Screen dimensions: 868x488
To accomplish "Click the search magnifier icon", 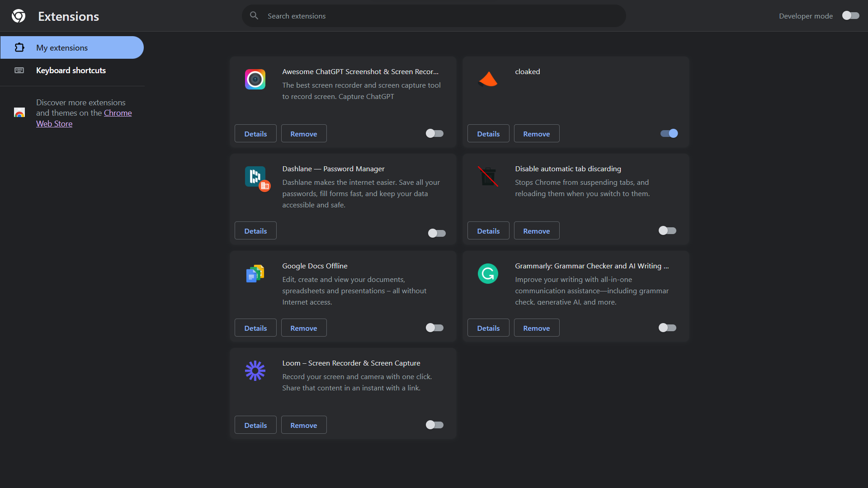I will click(x=254, y=16).
